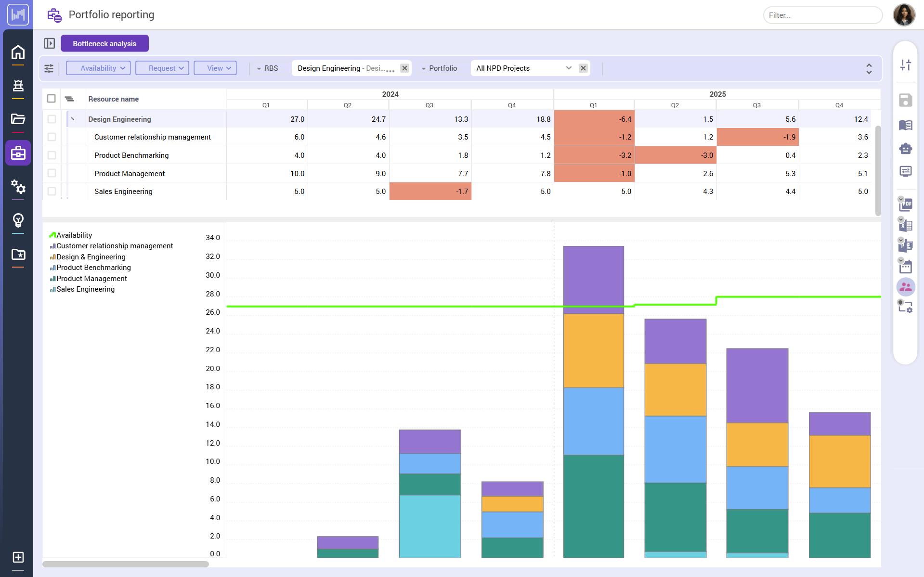Select the Product Management row checkbox
This screenshot has height=577, width=924.
tap(52, 173)
